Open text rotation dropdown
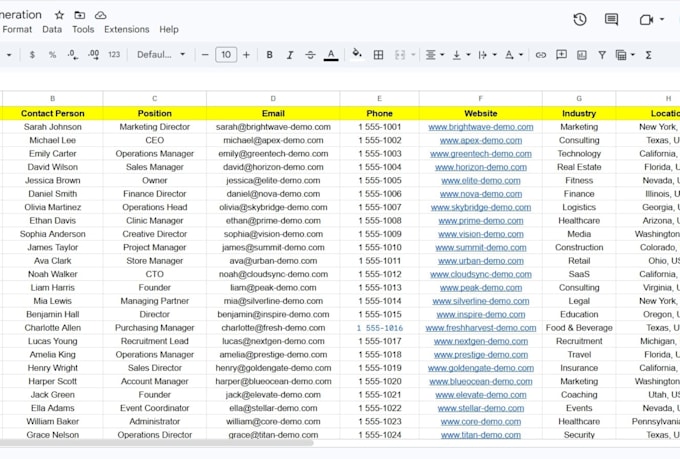 pyautogui.click(x=514, y=55)
